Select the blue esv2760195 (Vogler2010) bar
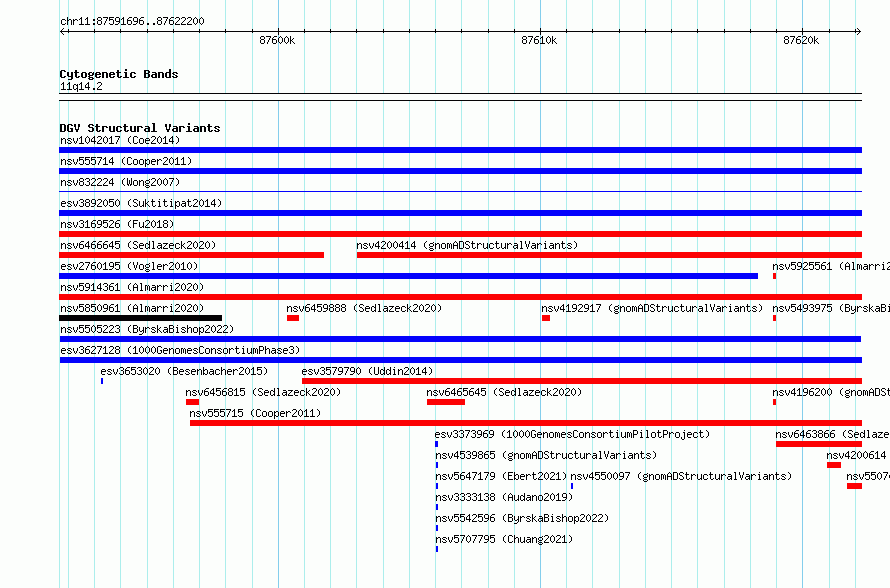 [409, 276]
